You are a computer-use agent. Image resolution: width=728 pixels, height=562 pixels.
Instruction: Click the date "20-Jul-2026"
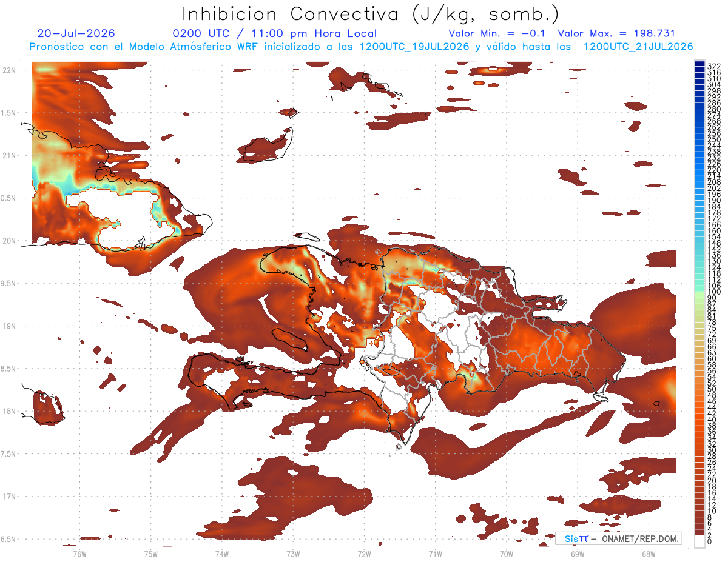tap(76, 33)
